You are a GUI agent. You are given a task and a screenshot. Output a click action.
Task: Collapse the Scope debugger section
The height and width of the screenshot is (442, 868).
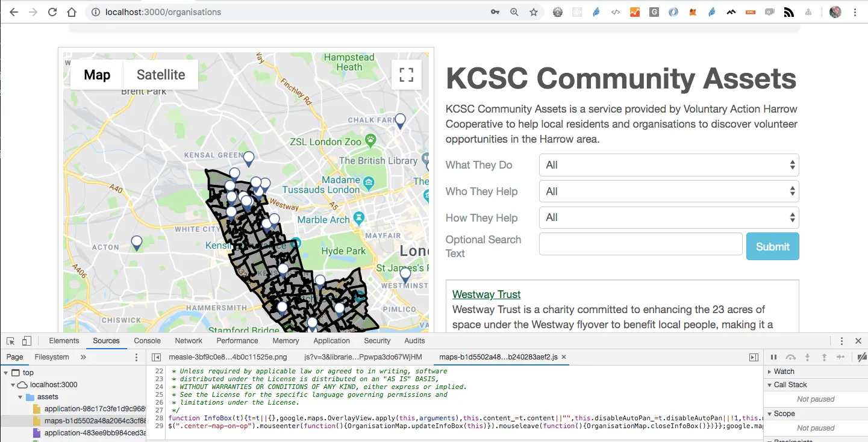pos(770,414)
